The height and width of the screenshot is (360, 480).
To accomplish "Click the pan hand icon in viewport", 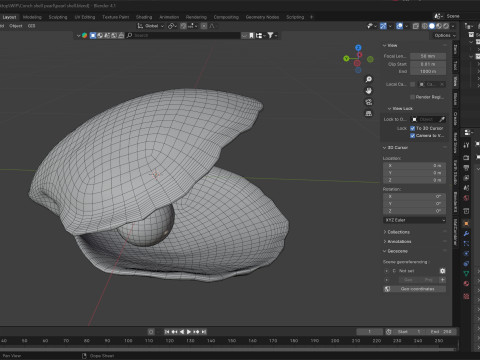I will 369,91.
